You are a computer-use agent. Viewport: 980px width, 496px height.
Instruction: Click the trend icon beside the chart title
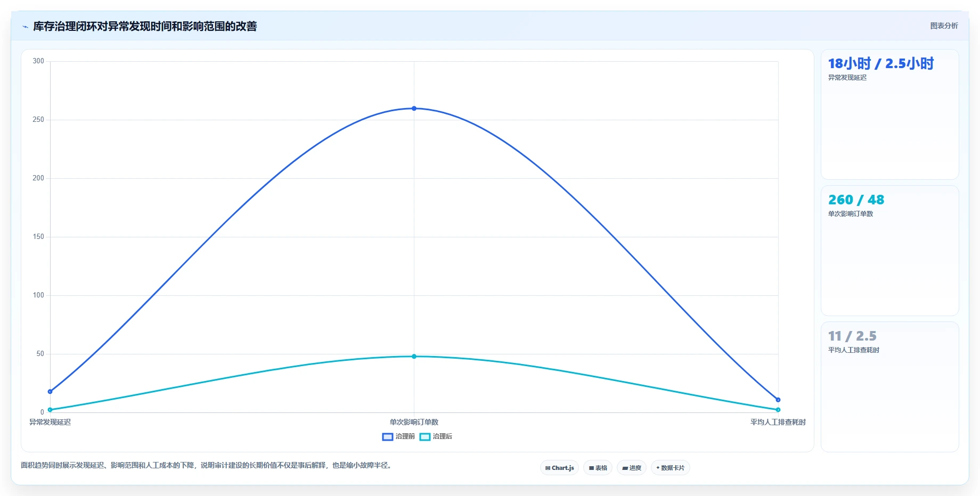pyautogui.click(x=25, y=27)
